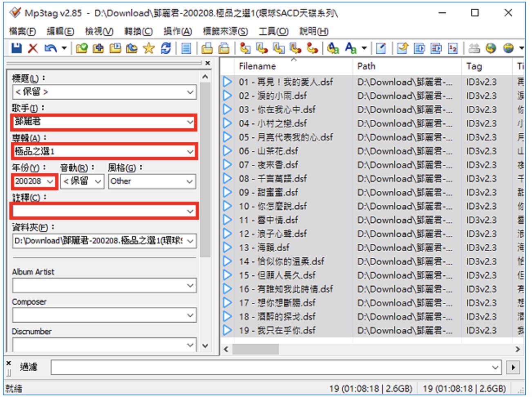This screenshot has height=397, width=532.
Task: Open the 標籤來源(S) menu
Action: pyautogui.click(x=225, y=31)
